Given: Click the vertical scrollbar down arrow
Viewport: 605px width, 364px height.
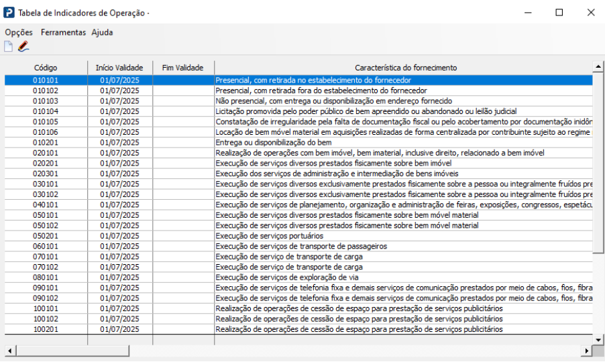Looking at the screenshot, I should click(x=598, y=340).
